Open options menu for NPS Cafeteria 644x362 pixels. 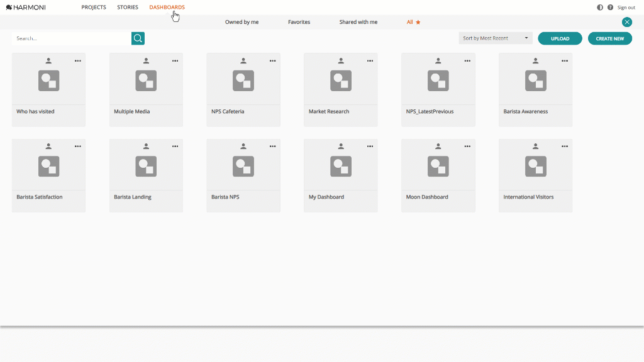pos(272,61)
